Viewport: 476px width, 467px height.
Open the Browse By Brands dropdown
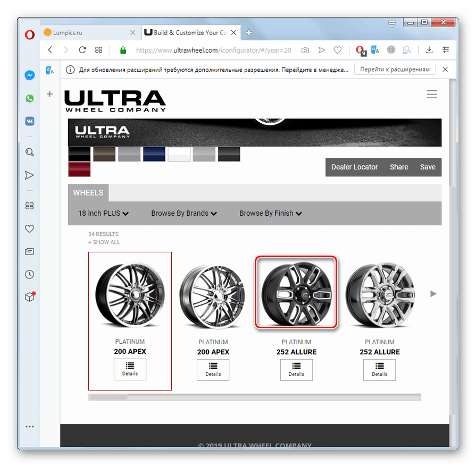point(183,213)
